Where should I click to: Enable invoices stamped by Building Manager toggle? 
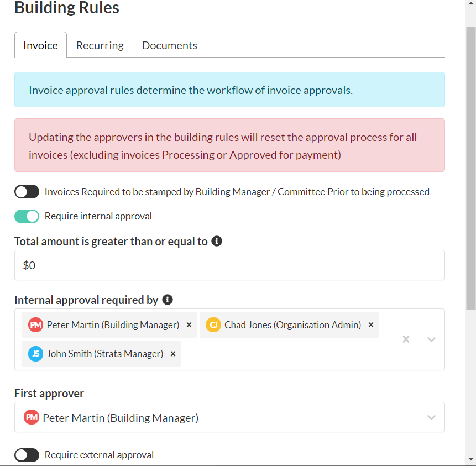coord(27,192)
